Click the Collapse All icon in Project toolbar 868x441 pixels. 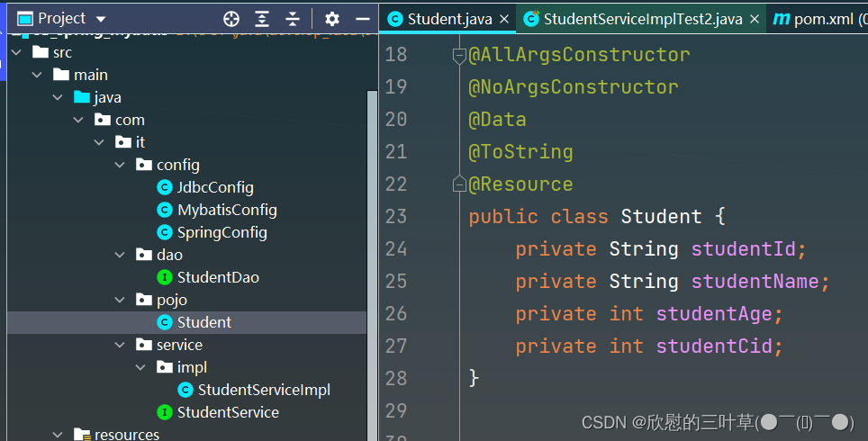click(x=293, y=19)
